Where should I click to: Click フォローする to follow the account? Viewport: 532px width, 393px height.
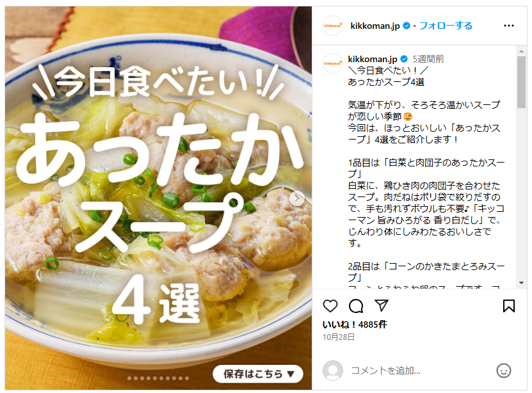point(446,26)
